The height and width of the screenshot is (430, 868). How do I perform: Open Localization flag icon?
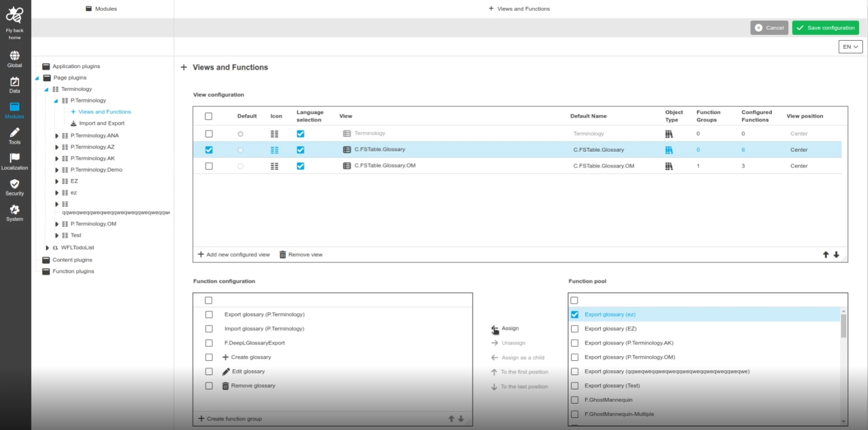click(14, 158)
